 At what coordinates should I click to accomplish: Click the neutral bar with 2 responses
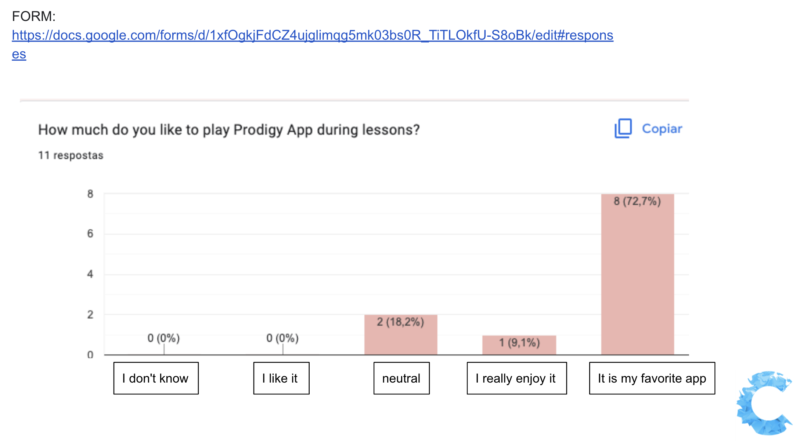click(400, 335)
